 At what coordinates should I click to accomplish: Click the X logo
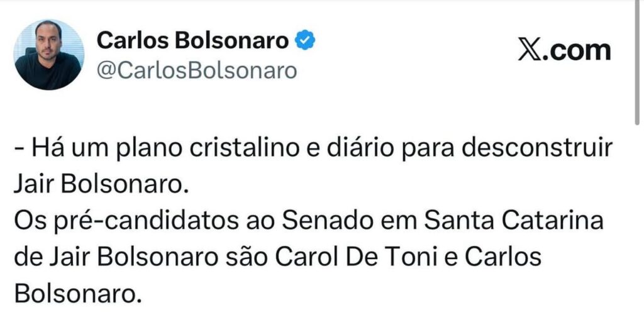tap(530, 50)
